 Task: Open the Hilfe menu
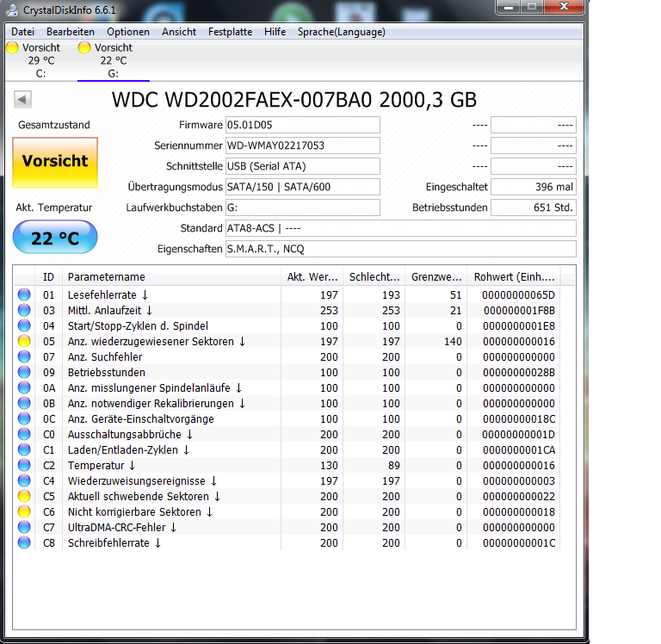tap(275, 32)
